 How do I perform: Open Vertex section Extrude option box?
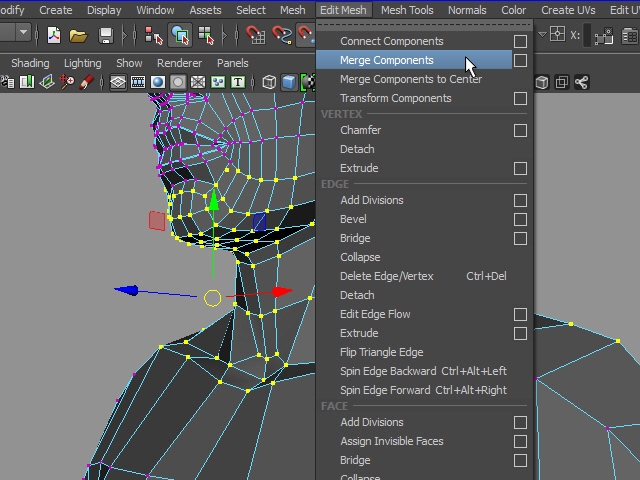click(520, 169)
